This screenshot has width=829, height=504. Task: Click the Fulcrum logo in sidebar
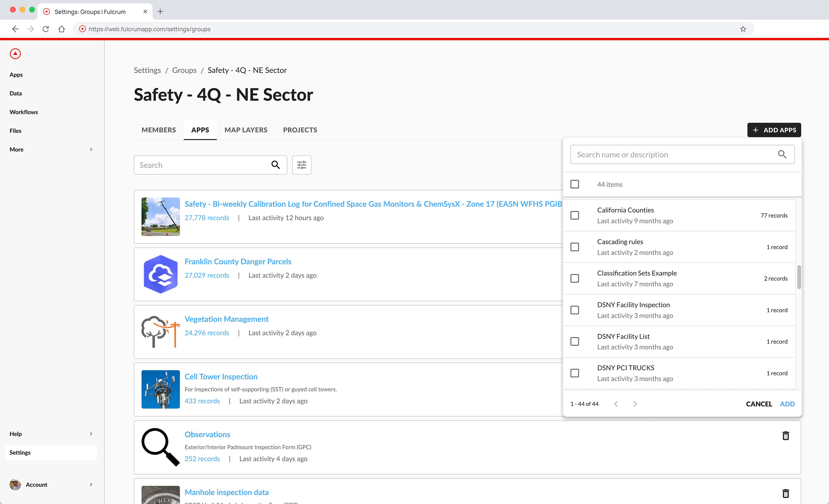coord(15,54)
